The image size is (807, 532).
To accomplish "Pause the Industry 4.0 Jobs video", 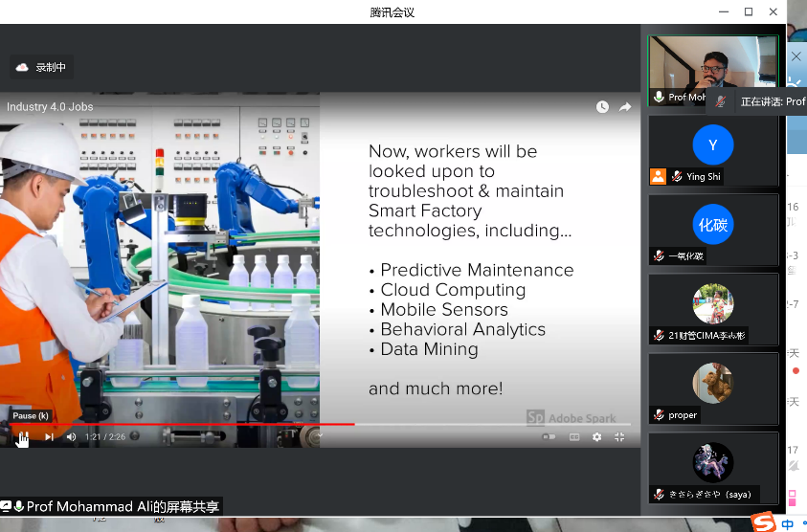I will coord(23,437).
